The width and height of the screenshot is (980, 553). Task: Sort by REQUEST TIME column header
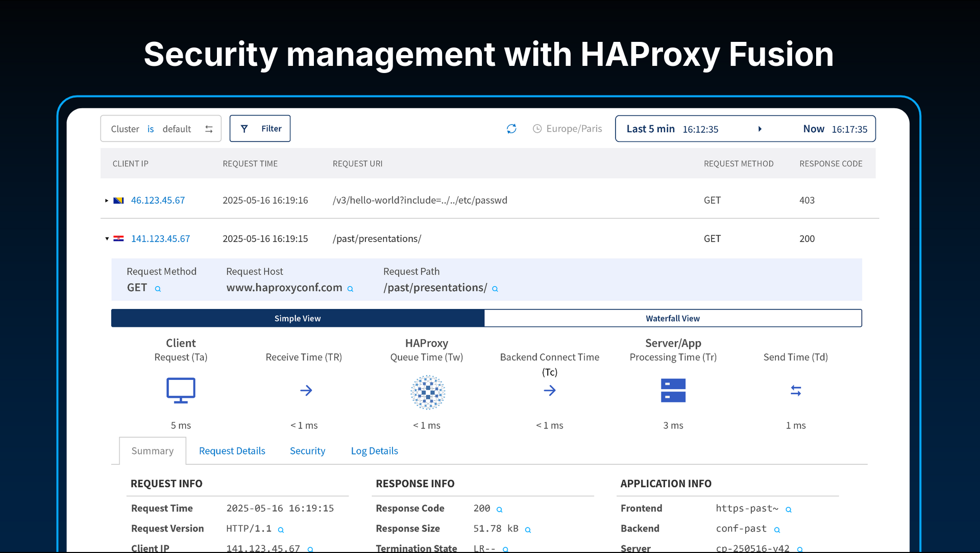(250, 163)
